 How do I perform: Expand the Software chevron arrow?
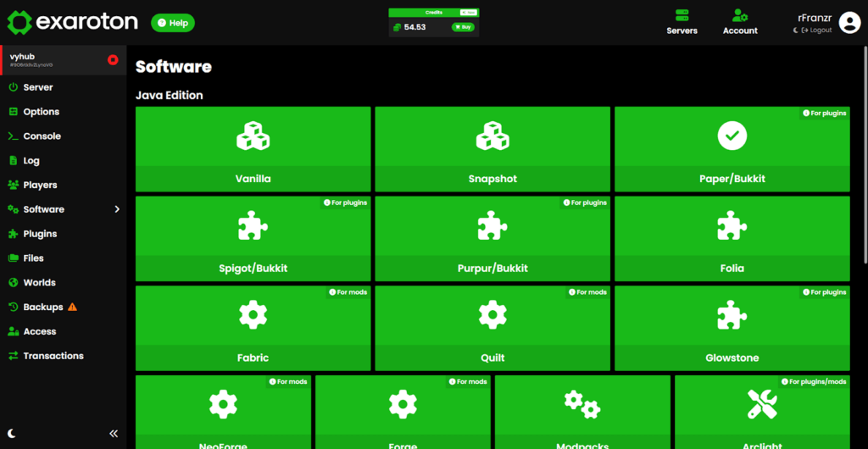tap(117, 209)
